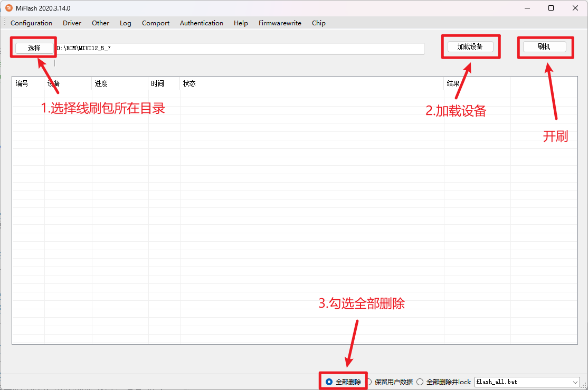
Task: Click the MiFlash app icon in title bar
Action: click(x=9, y=8)
